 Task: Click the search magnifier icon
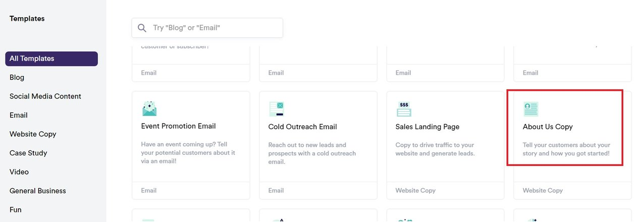point(142,28)
